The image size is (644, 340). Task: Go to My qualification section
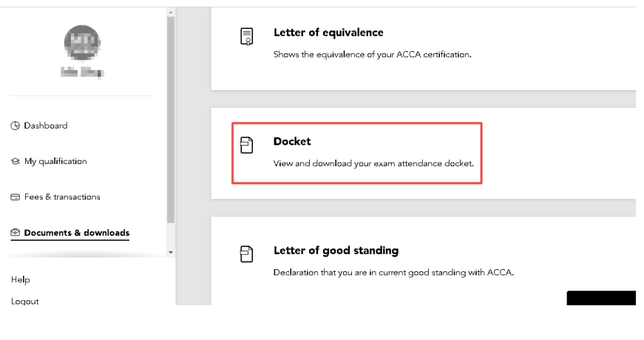tap(55, 162)
